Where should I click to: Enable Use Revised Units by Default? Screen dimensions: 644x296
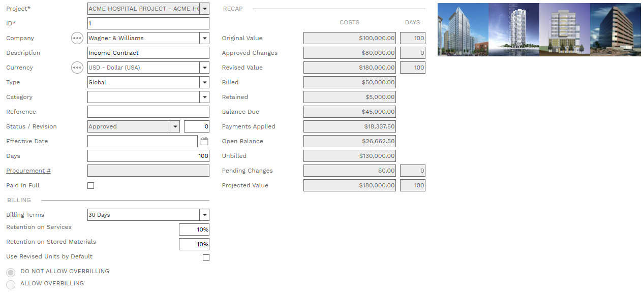point(206,258)
